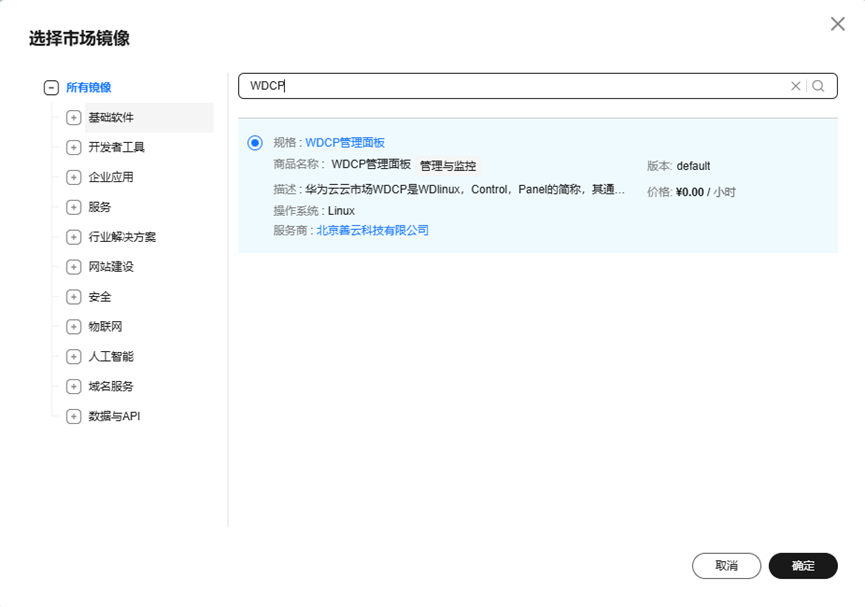Screen dimensions: 865x607
Task: Confirm with the 确定 button
Action: click(x=803, y=566)
